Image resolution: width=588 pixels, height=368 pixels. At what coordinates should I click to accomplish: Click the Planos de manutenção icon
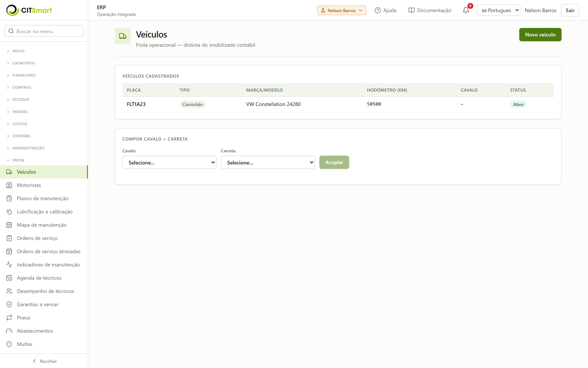click(x=9, y=198)
